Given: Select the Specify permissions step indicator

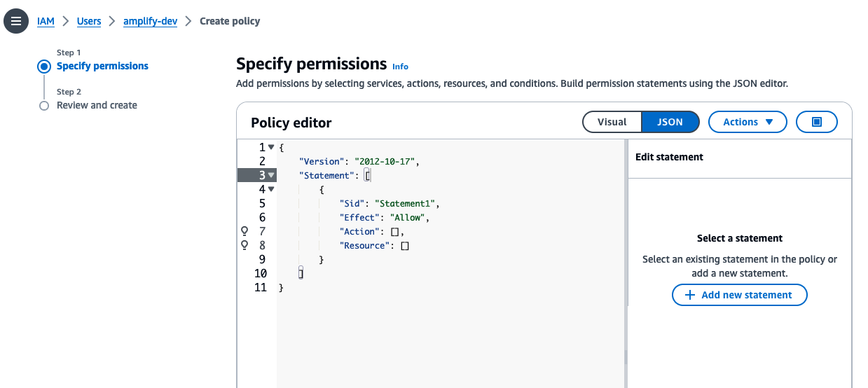Looking at the screenshot, I should [x=44, y=67].
